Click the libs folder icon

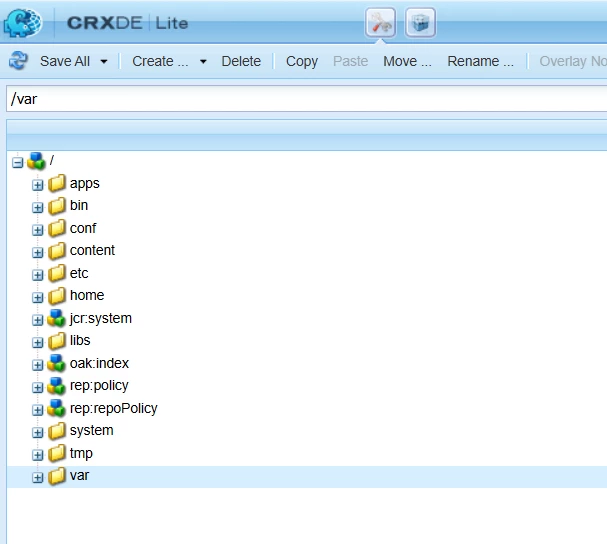(x=57, y=340)
